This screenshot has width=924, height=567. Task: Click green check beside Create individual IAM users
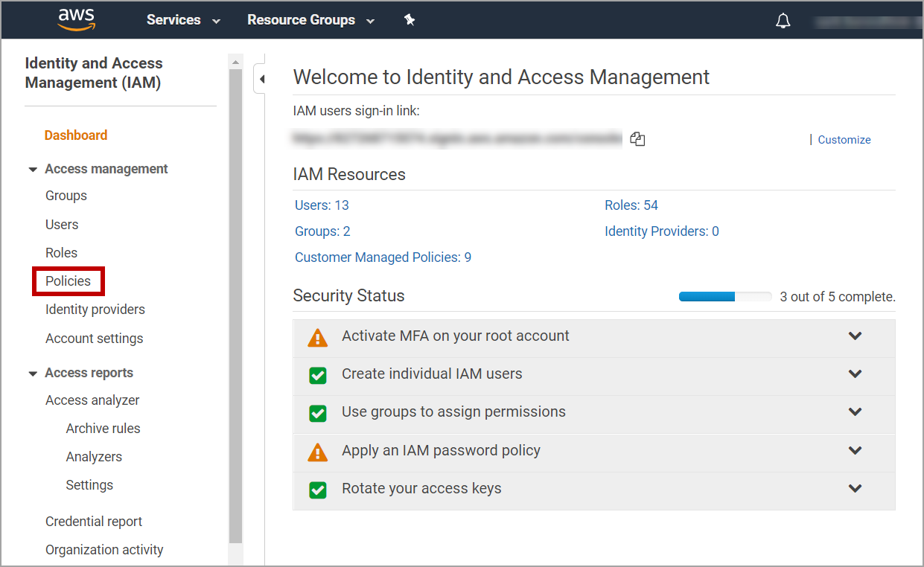pos(318,375)
